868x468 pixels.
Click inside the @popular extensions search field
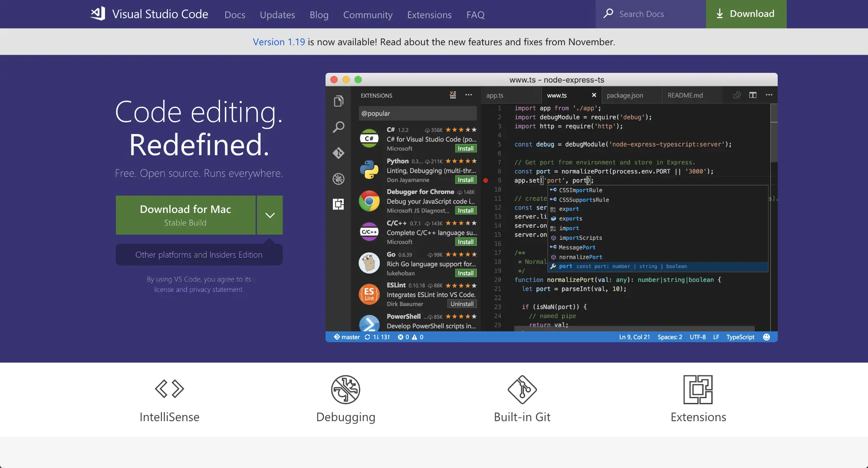[x=417, y=113]
